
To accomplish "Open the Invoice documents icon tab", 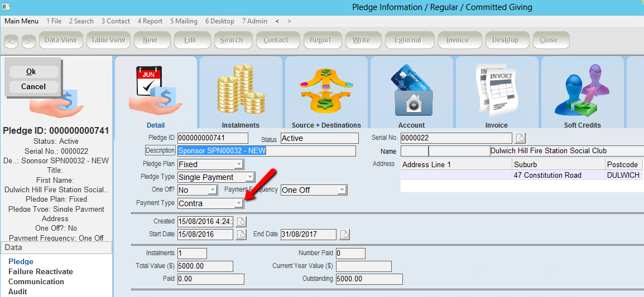I will [x=496, y=92].
